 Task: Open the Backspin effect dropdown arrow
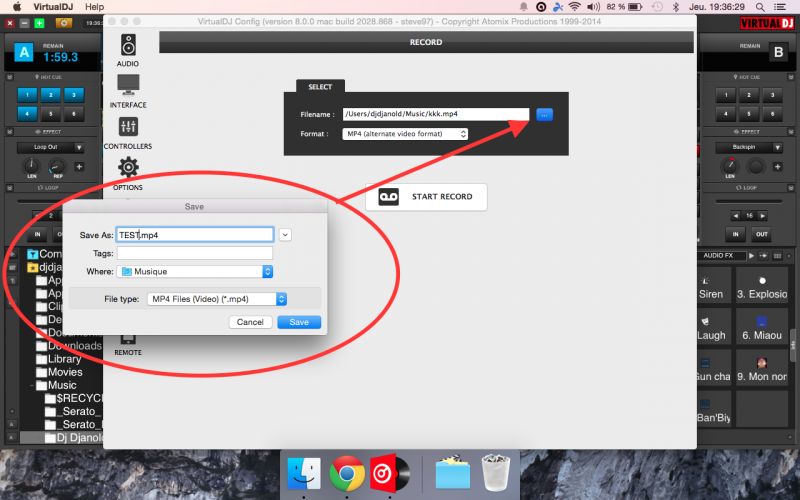(777, 147)
